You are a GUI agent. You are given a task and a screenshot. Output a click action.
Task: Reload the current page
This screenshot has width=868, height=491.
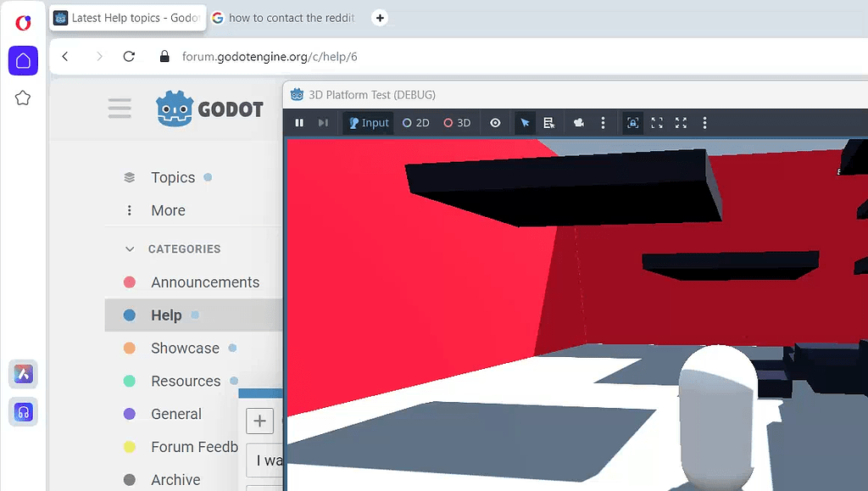pyautogui.click(x=129, y=57)
